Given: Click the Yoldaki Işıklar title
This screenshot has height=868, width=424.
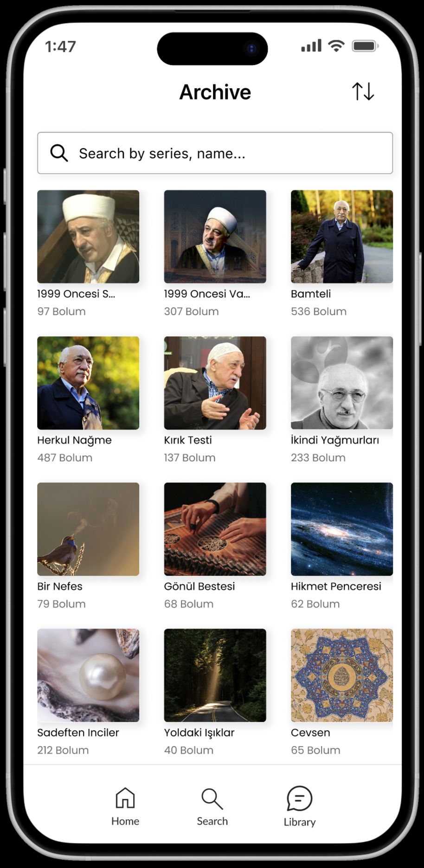Looking at the screenshot, I should coord(199,733).
